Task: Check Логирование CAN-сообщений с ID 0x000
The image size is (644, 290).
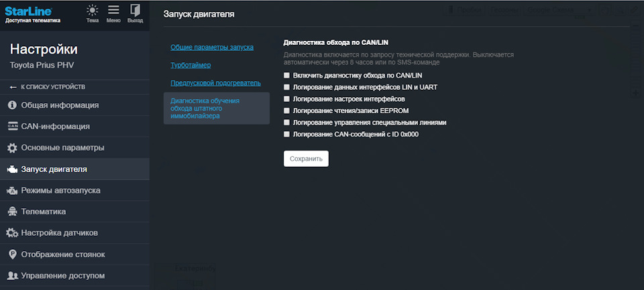Action: [x=286, y=134]
